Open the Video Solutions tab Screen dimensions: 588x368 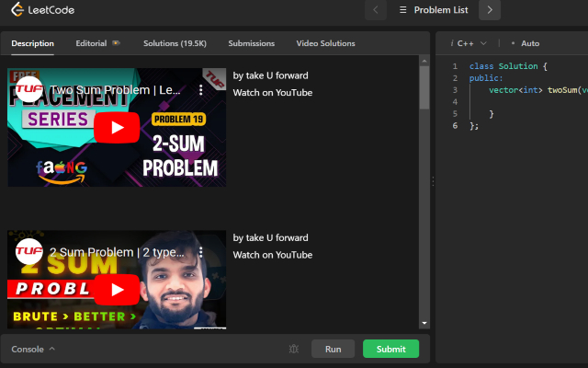(x=325, y=43)
